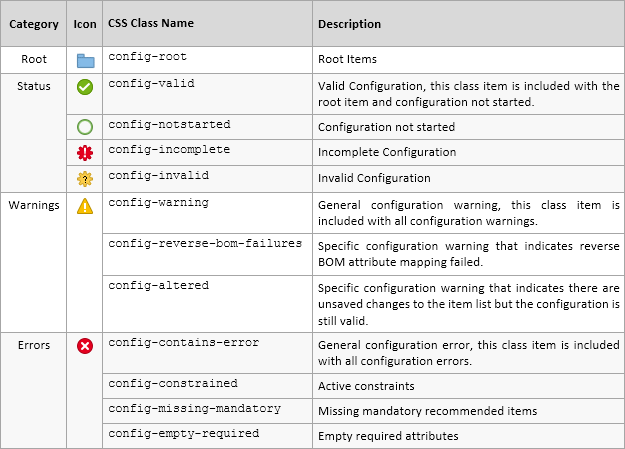Click the config-constrained class name
This screenshot has width=625, height=449.
173,383
